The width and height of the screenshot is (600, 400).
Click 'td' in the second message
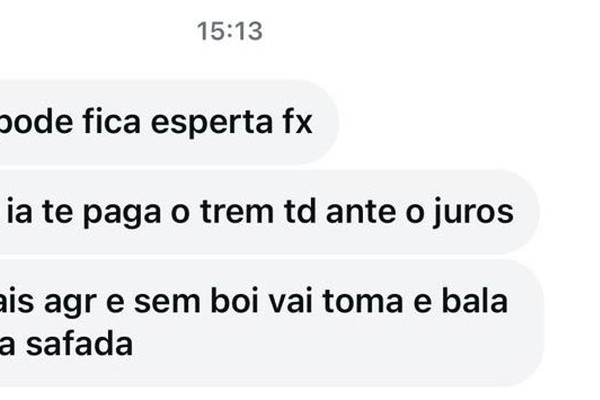[x=300, y=211]
